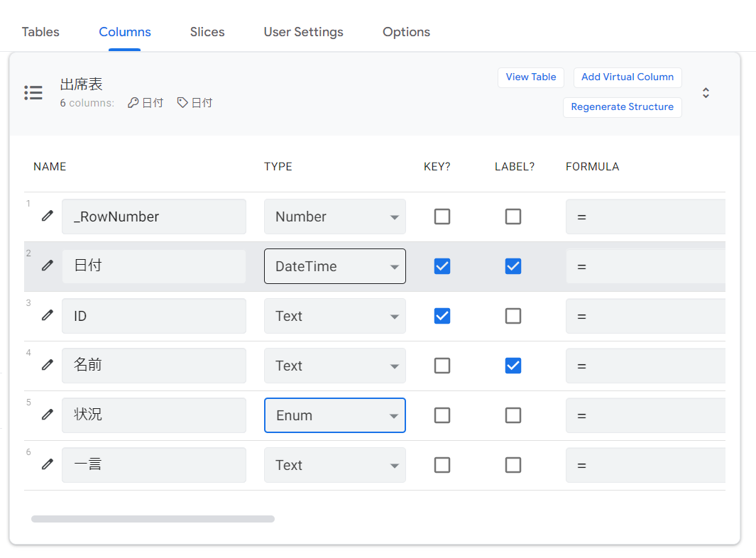
Task: Open column settings pencil for 一言
Action: (48, 464)
